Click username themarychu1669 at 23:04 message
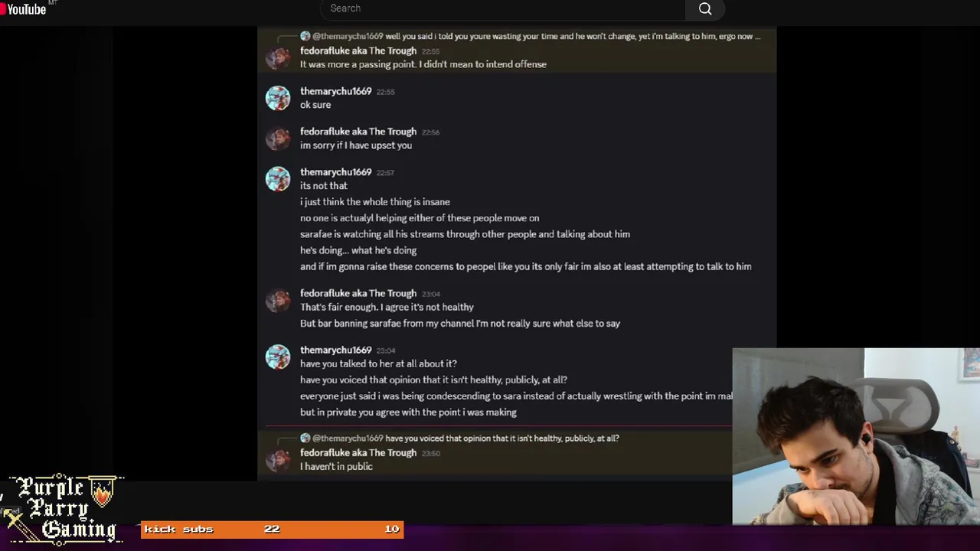 (335, 350)
